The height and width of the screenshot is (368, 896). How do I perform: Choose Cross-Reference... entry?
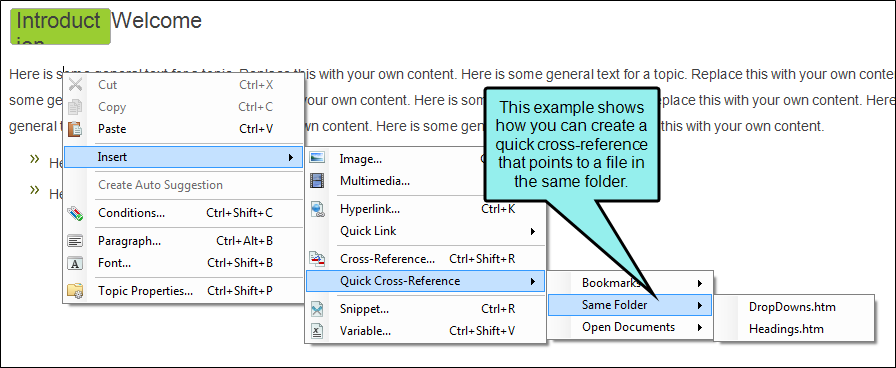[x=425, y=259]
